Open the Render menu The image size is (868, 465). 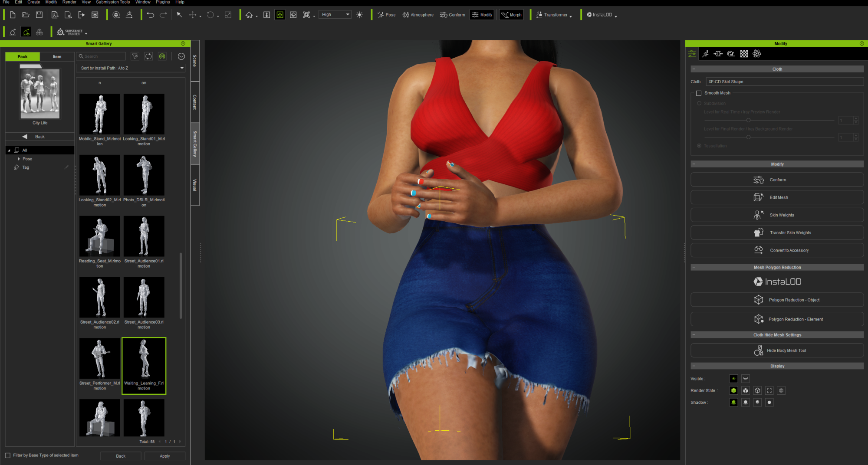[69, 2]
